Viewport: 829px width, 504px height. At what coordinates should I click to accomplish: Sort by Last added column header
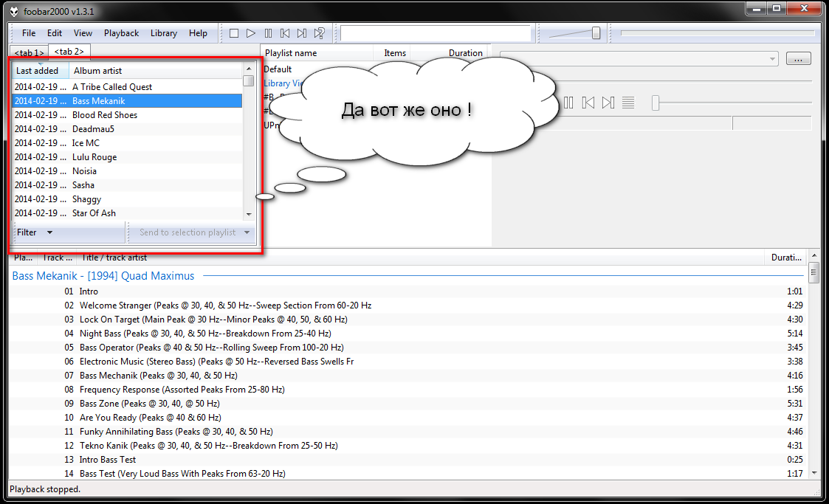point(40,71)
